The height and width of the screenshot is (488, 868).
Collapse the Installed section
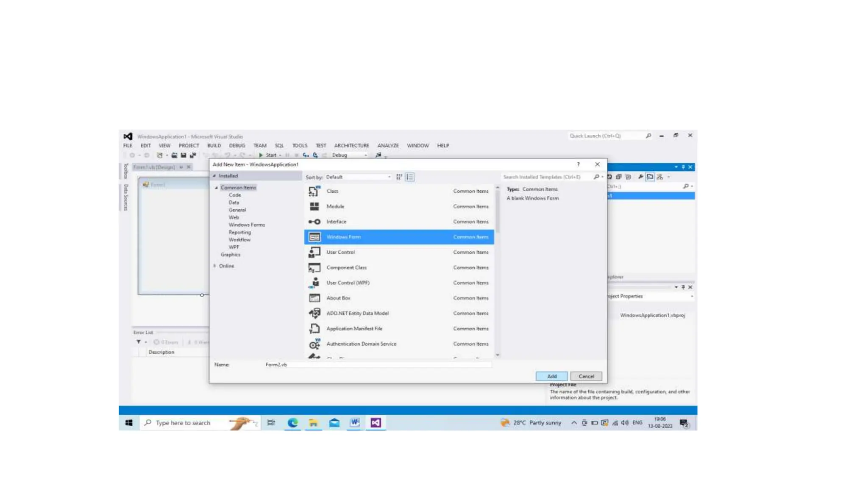214,176
